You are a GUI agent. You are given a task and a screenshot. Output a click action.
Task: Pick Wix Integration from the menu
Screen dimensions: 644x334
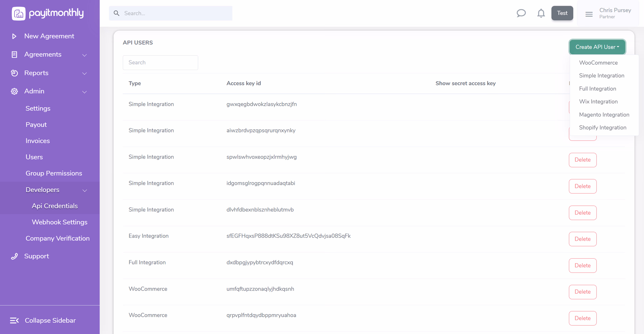pyautogui.click(x=598, y=102)
